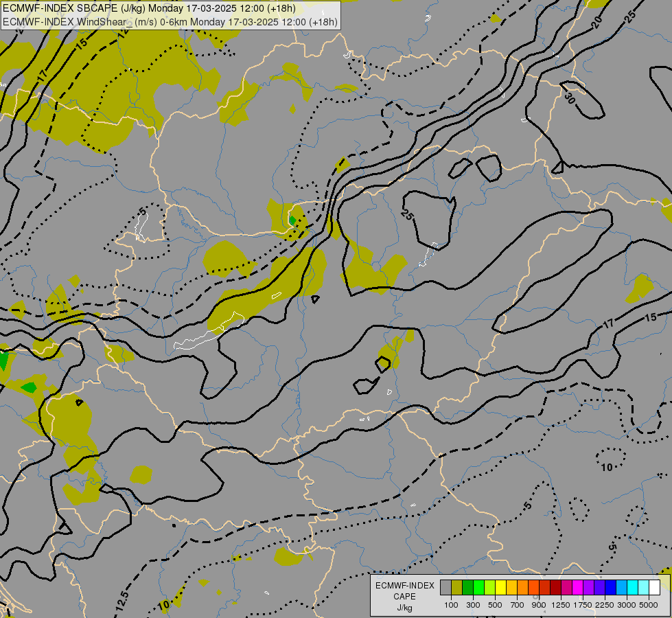Image resolution: width=672 pixels, height=618 pixels.
Task: Click the legend label '2250'
Action: point(605,605)
